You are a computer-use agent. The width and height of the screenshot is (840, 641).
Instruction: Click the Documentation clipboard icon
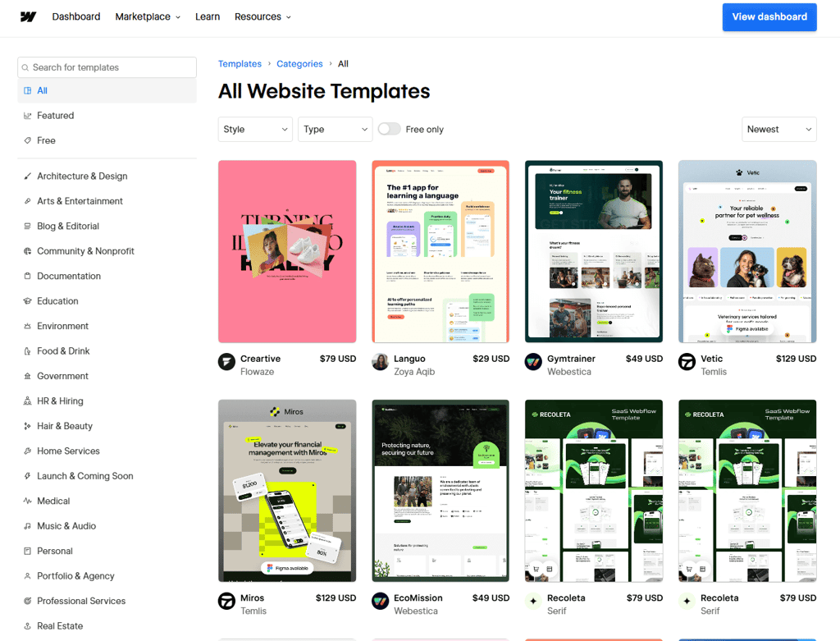(27, 276)
